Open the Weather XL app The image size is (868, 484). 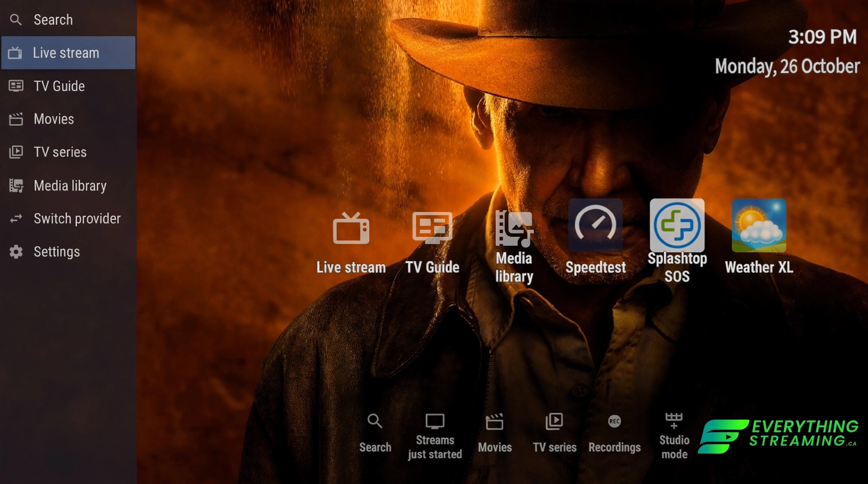(759, 238)
